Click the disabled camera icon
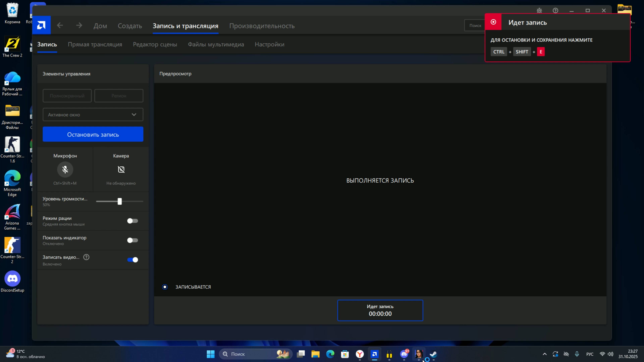This screenshot has height=362, width=644. click(x=121, y=169)
